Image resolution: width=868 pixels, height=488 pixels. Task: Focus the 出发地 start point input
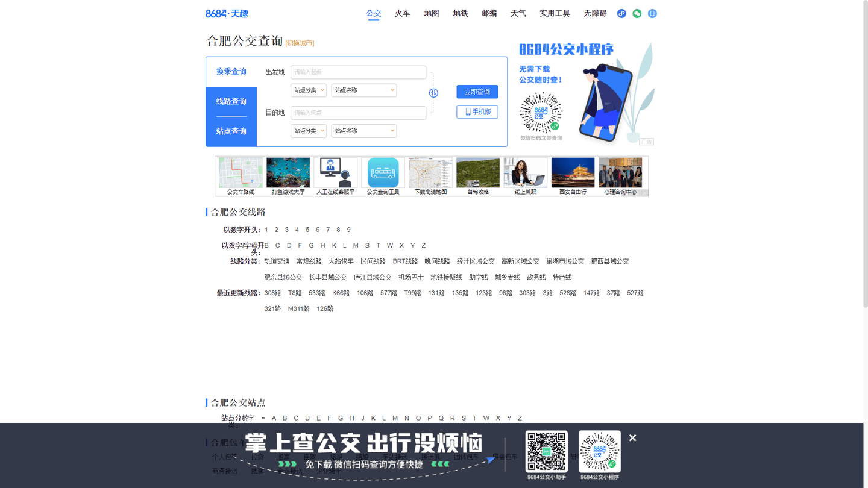tap(358, 72)
